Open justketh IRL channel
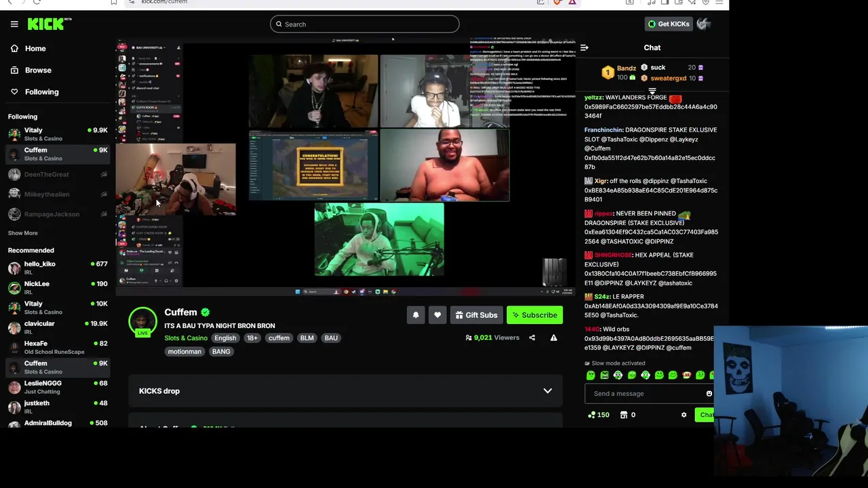 click(58, 407)
